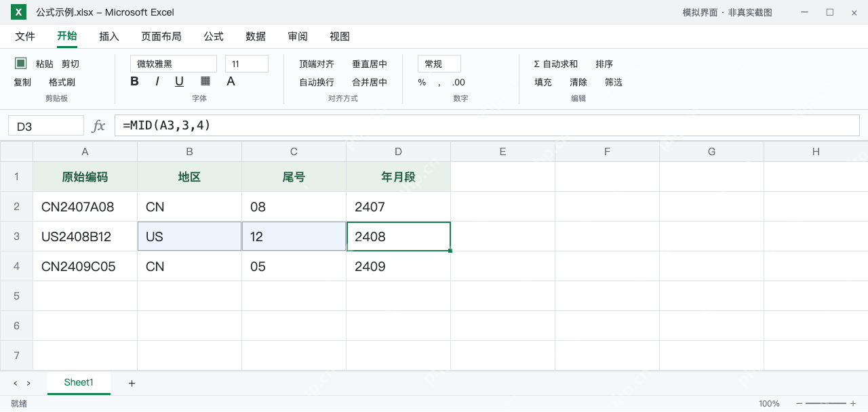This screenshot has width=868, height=412.
Task: Open the font size 11 box
Action: tap(247, 64)
